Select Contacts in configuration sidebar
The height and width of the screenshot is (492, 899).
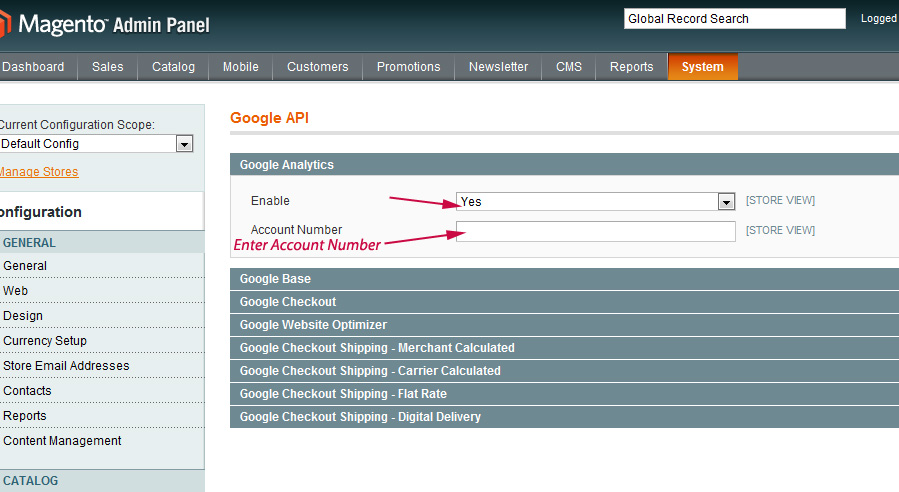point(101,391)
